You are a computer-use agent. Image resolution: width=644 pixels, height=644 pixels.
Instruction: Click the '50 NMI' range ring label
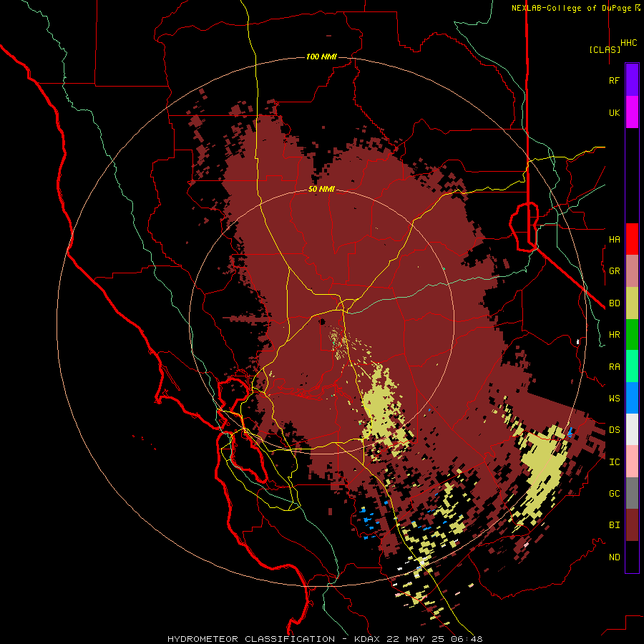(321, 190)
